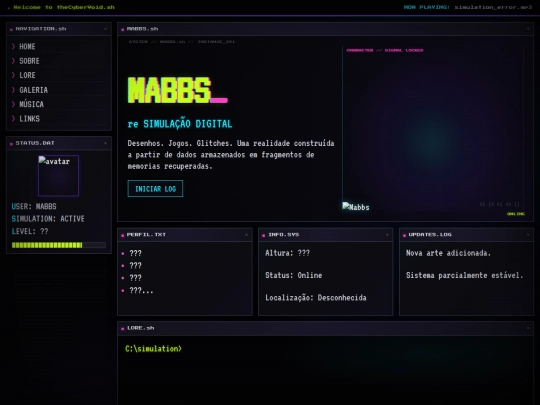The width and height of the screenshot is (540, 405).
Task: Click the chevron beside HOME
Action: coord(13,46)
